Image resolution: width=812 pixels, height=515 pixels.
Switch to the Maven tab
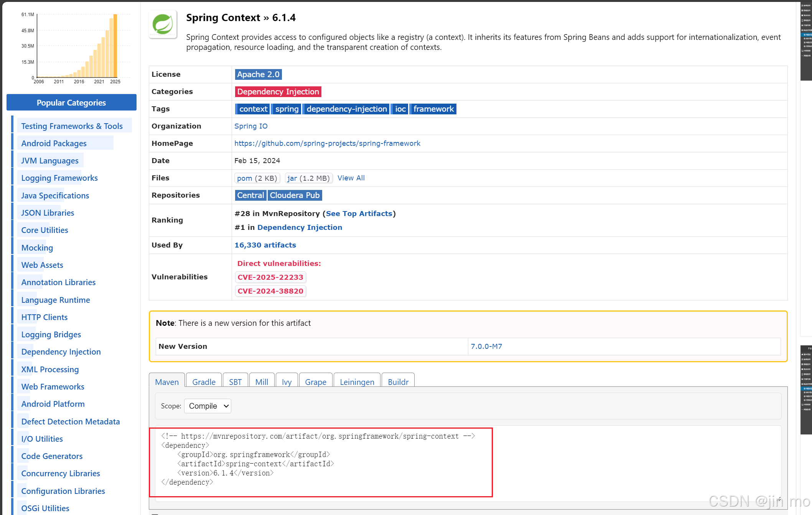coord(167,382)
